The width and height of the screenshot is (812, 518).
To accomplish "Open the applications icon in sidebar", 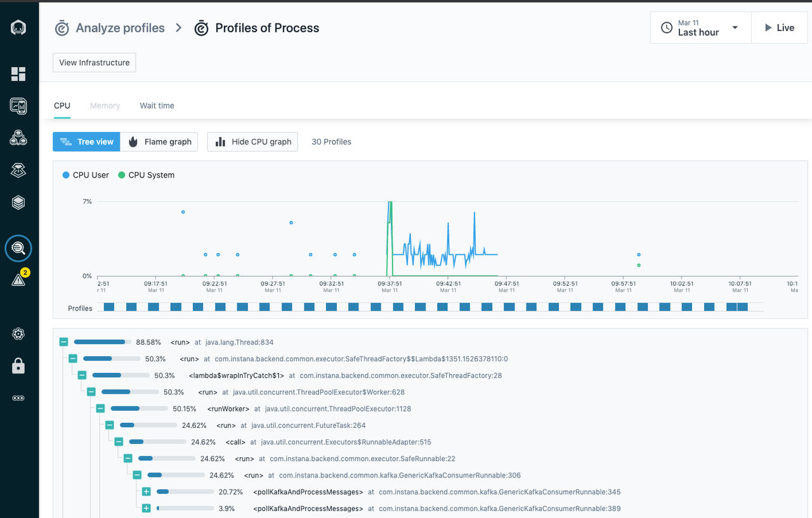I will pos(18,138).
